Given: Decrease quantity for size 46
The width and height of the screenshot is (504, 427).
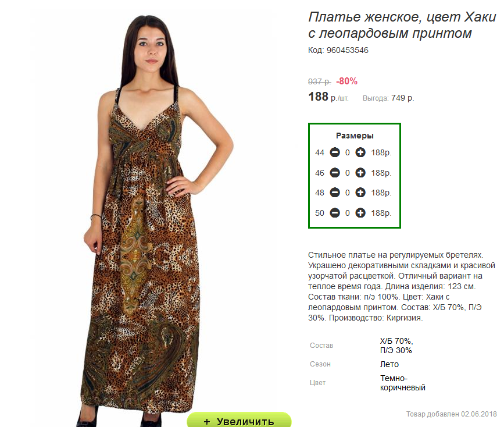Looking at the screenshot, I should click(x=335, y=173).
